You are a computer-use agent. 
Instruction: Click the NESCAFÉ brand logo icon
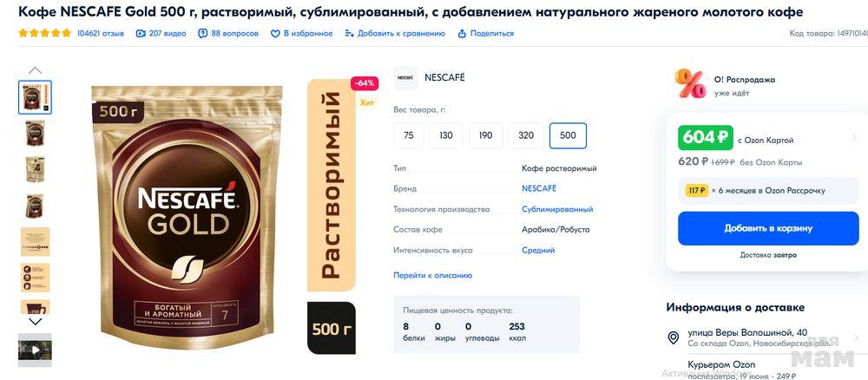[405, 78]
